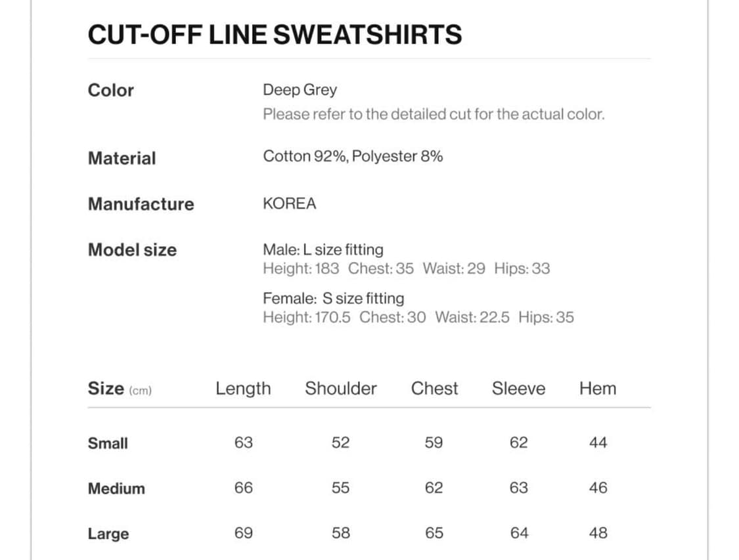Click the Length column header
This screenshot has width=739, height=560.
[243, 389]
